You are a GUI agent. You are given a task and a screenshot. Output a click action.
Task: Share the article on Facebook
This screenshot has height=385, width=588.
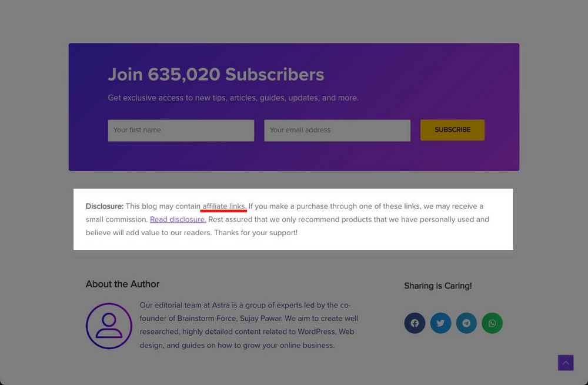point(415,323)
